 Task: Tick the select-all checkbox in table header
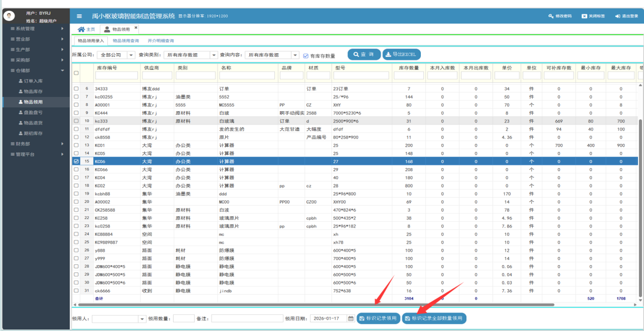[76, 73]
